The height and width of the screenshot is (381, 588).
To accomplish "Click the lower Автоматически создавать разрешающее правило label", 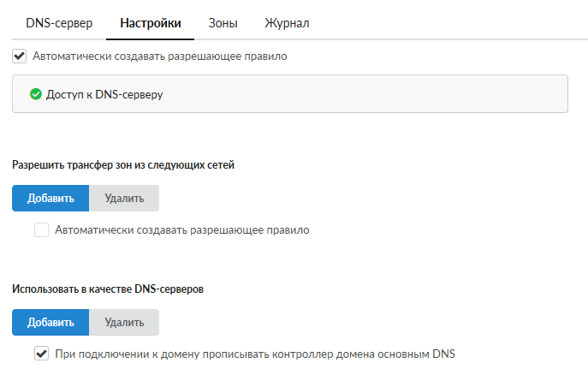I will (181, 229).
